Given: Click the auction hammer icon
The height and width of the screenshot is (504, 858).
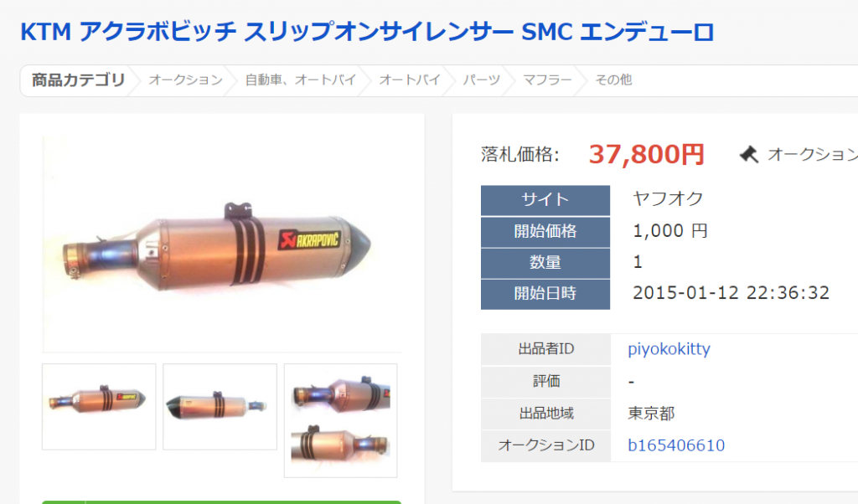Looking at the screenshot, I should click(749, 155).
